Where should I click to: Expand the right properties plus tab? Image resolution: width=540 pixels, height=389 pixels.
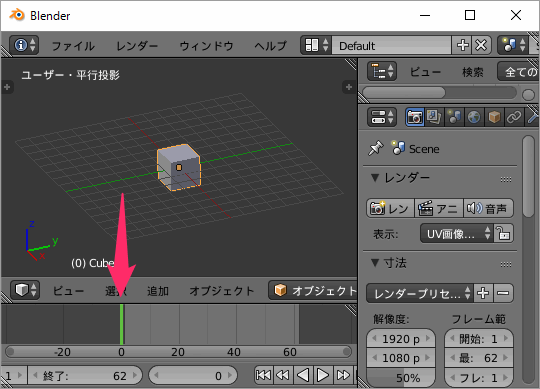[349, 87]
